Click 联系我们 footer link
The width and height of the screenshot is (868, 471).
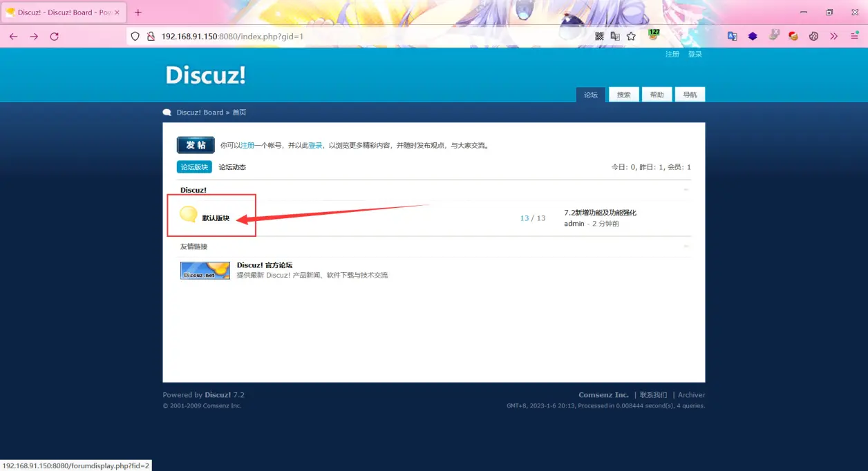pos(654,395)
